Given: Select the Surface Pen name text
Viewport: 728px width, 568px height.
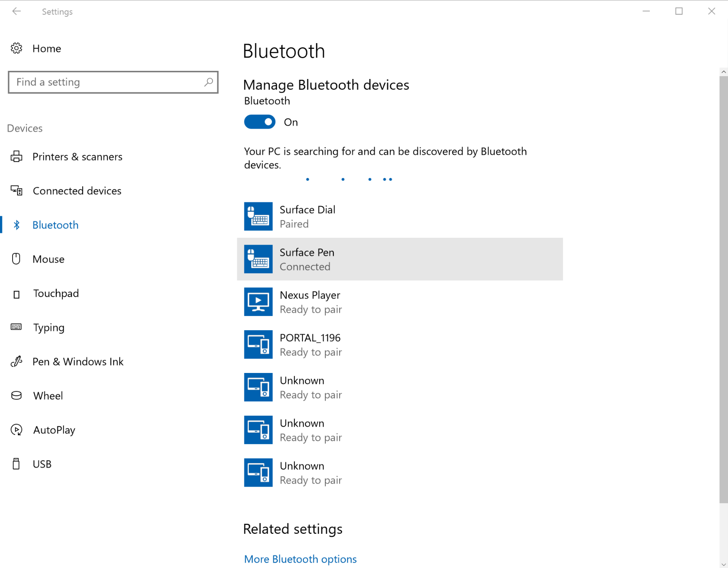Looking at the screenshot, I should click(x=307, y=252).
